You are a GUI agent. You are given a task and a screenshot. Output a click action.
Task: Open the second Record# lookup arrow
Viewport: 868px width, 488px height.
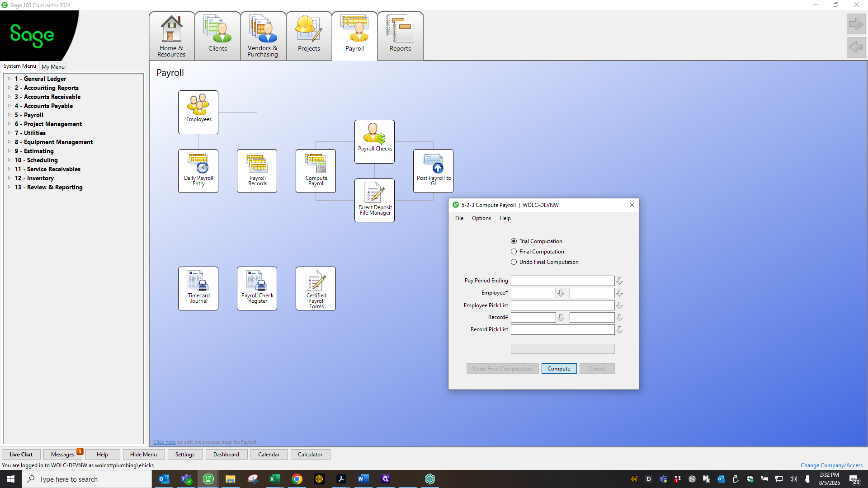tap(619, 318)
